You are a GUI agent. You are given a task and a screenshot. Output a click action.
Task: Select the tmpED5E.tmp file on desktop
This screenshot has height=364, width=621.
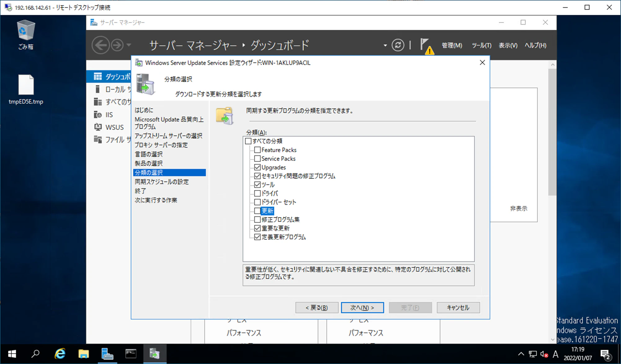26,89
